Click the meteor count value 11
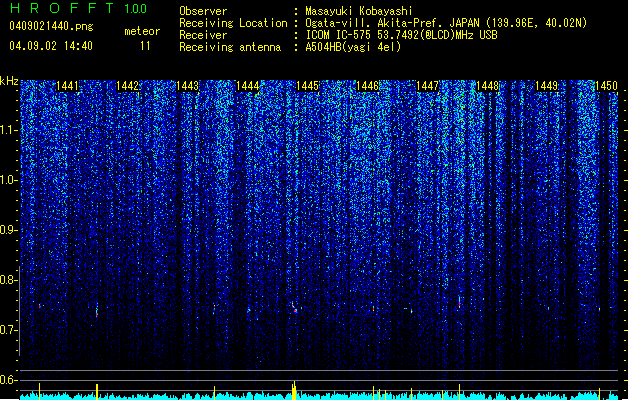Screen dimensions: 629x400 click(x=145, y=46)
